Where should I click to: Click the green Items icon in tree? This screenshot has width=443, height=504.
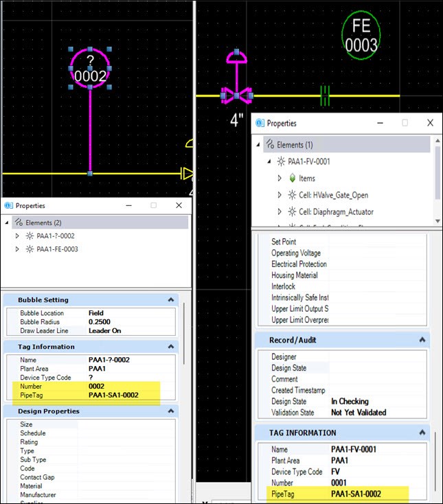point(291,179)
